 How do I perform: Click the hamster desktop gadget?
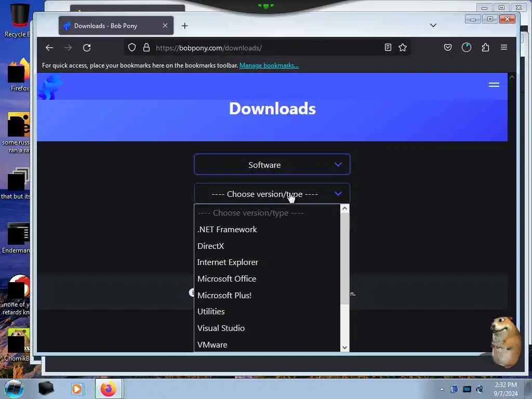coord(505,341)
